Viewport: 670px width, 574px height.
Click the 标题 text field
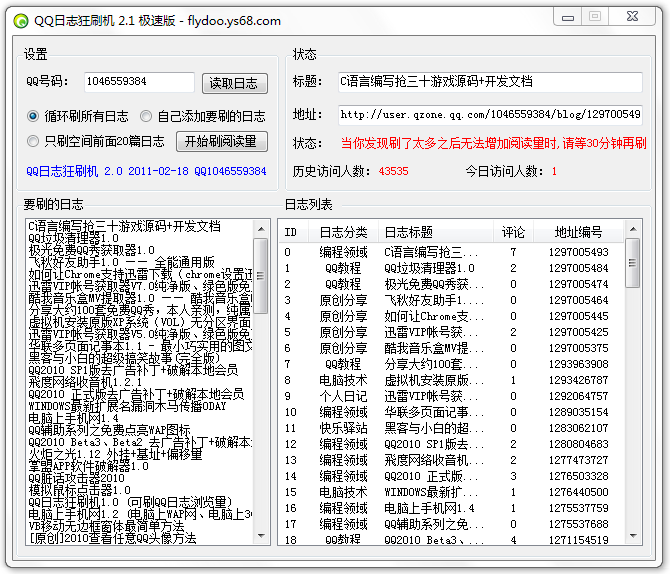point(490,82)
